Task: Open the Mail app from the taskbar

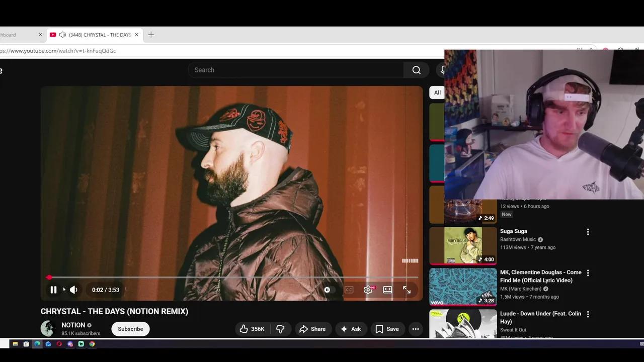Action: 48,344
